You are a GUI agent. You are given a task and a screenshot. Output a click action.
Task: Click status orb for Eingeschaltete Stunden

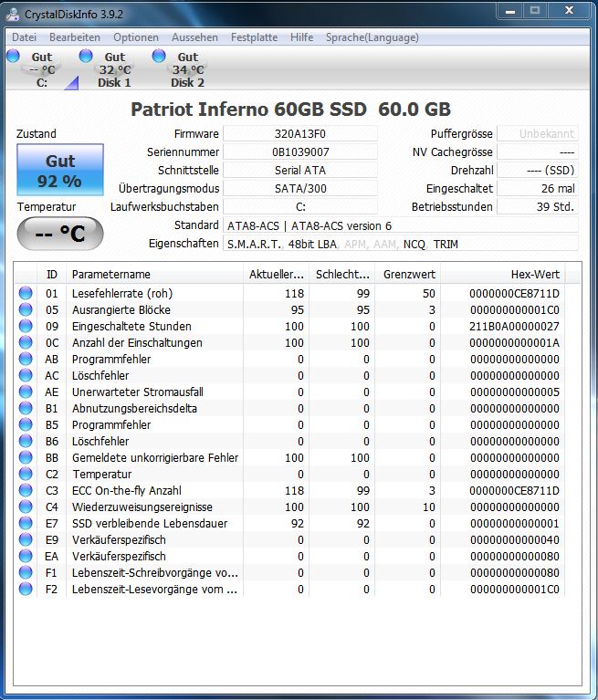coord(26,326)
